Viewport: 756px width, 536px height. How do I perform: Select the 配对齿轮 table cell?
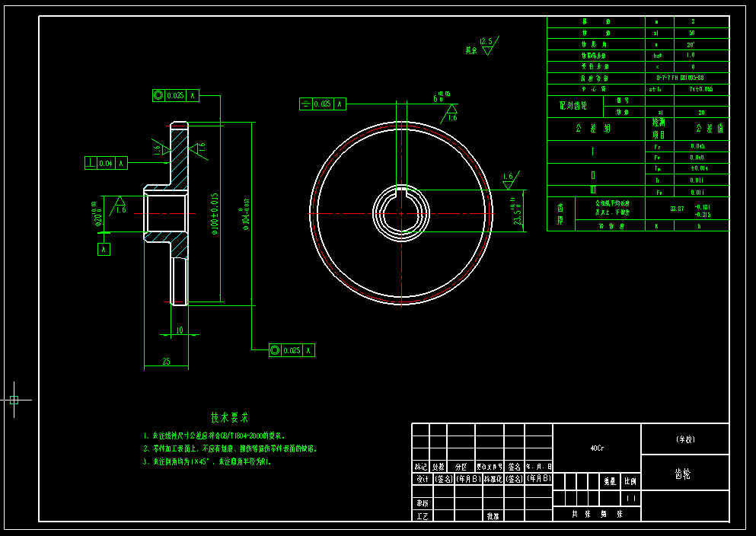(x=575, y=106)
